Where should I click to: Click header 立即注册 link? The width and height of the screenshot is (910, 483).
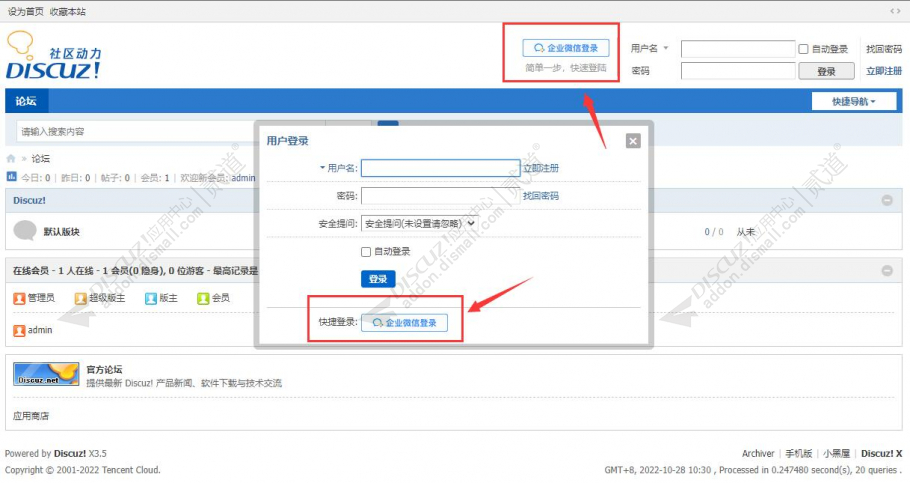click(884, 71)
